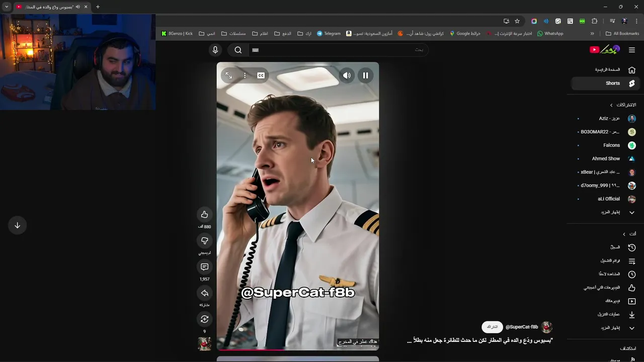Open Playlists in the sidebar
Viewport: 644px width, 362px height.
[x=605, y=261]
